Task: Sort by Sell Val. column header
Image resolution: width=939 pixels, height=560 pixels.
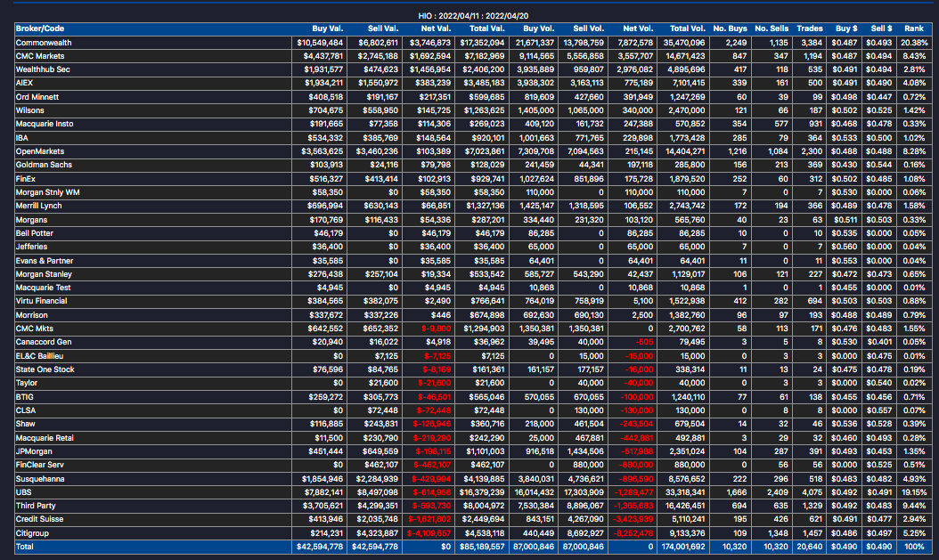Action: tap(383, 28)
